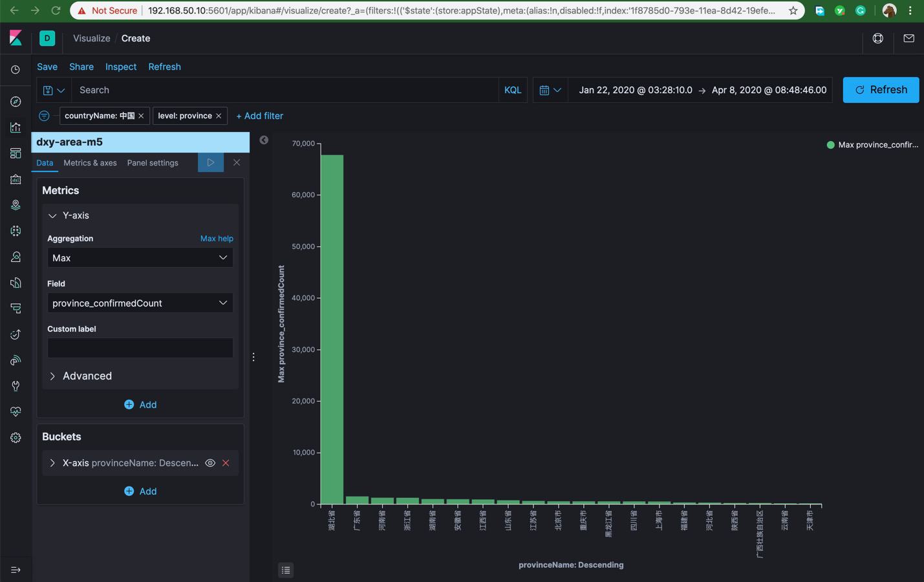Viewport: 924px width, 582px height.
Task: Switch to the Panel settings tab
Action: pos(153,163)
